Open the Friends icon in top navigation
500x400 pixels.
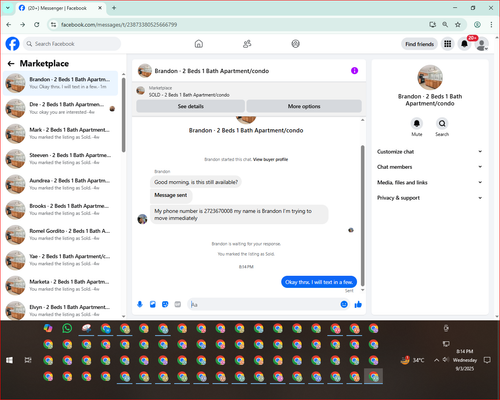247,44
